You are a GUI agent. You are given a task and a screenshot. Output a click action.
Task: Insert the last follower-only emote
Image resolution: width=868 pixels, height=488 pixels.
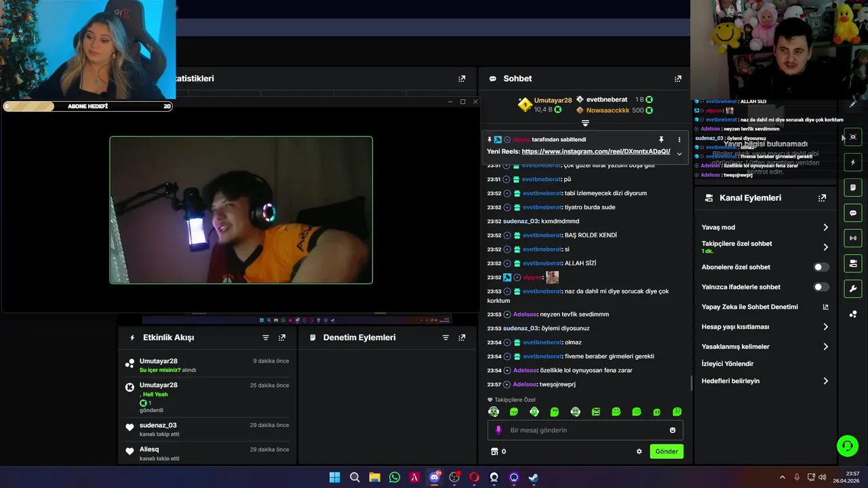click(677, 411)
